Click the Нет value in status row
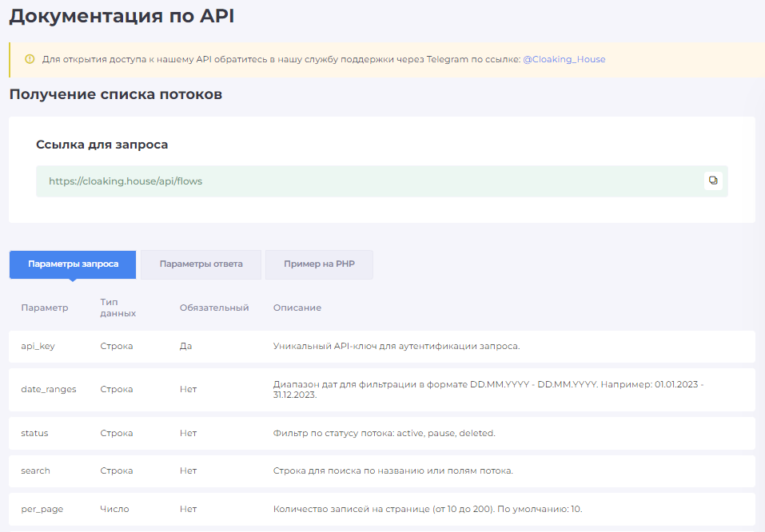765x532 pixels. point(189,433)
